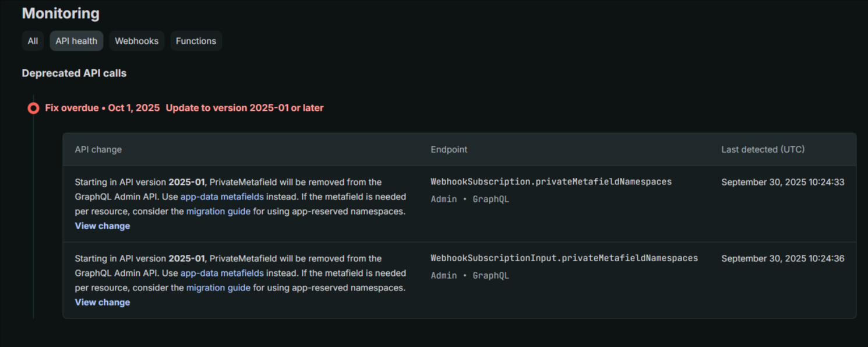Open app-data metafields link for WebhookSubscriptionInput row
868x347 pixels.
[x=222, y=274]
